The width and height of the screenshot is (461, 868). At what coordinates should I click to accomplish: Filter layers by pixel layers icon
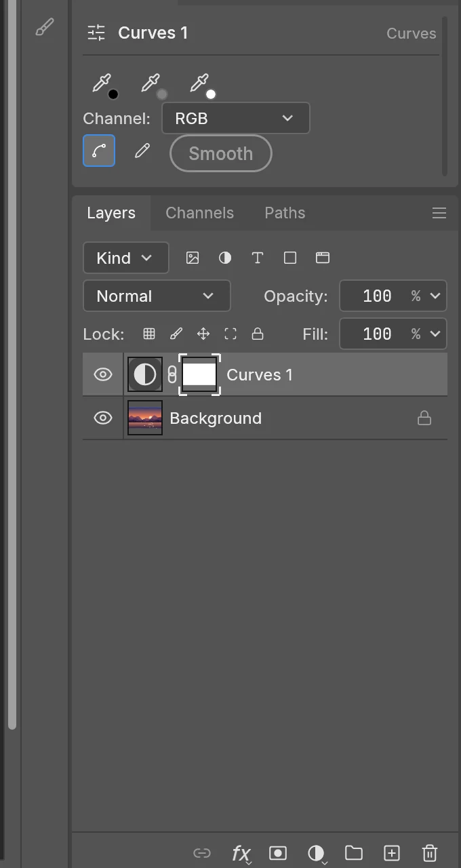tap(193, 258)
